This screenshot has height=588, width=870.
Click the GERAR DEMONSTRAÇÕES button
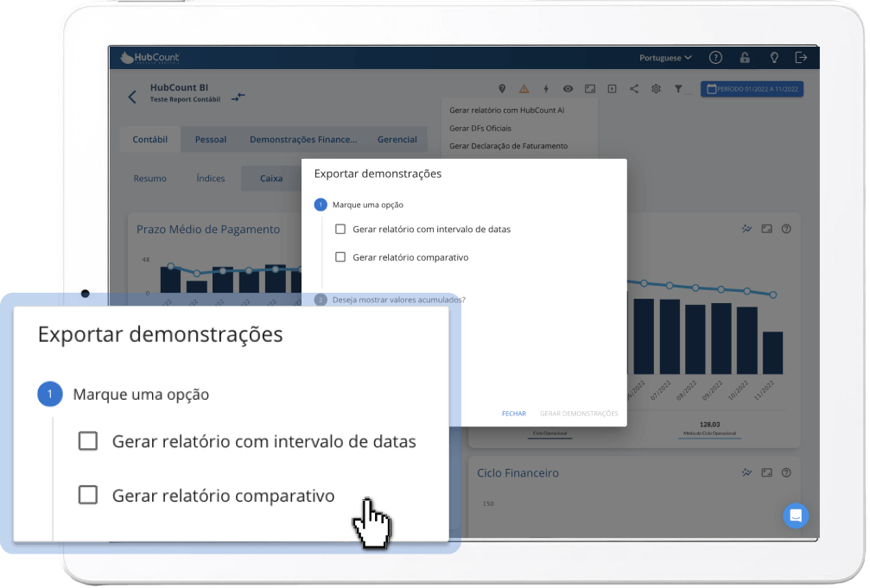579,414
